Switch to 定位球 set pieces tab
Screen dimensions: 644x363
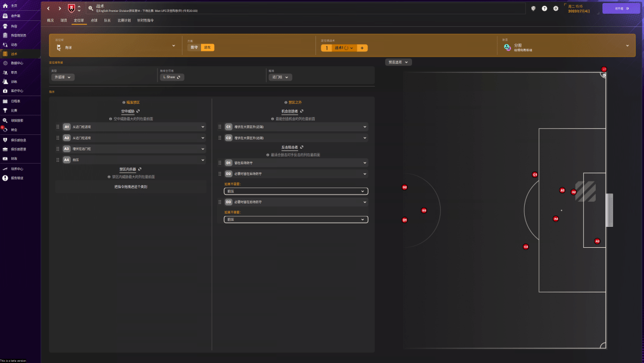79,20
